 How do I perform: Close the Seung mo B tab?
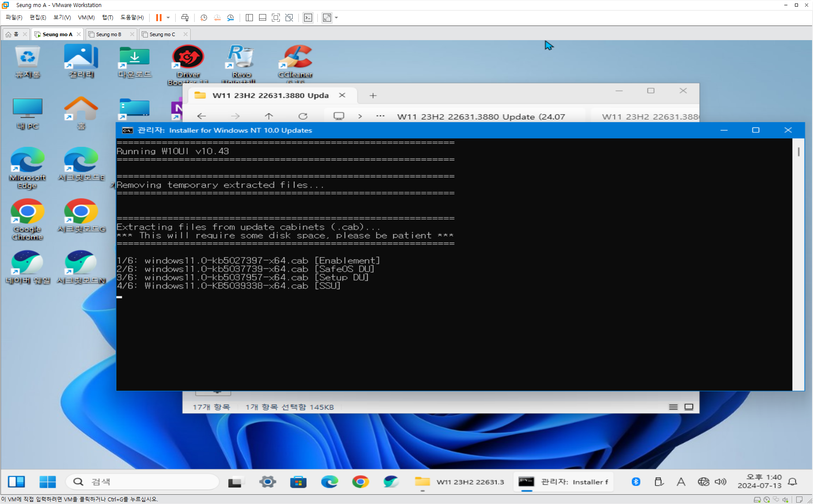pos(132,34)
